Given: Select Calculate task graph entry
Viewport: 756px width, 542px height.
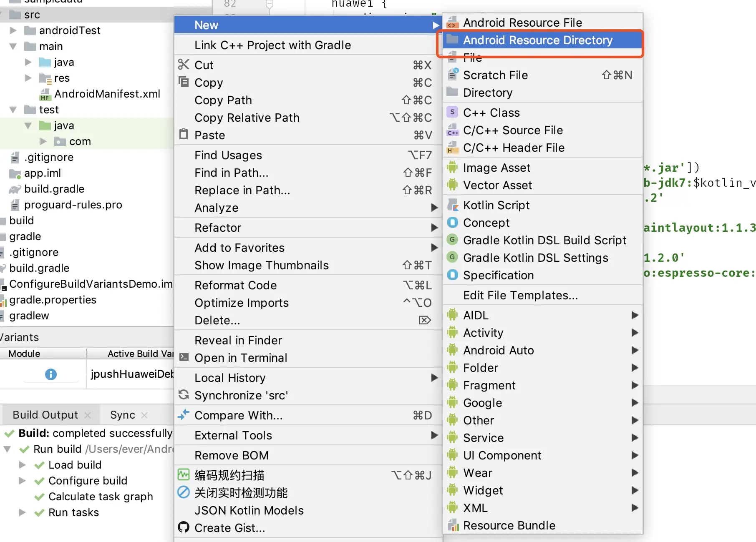Looking at the screenshot, I should 101,497.
